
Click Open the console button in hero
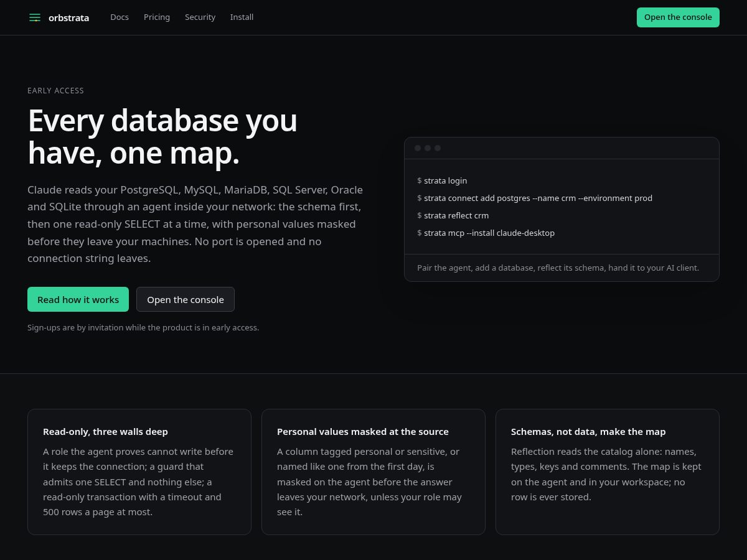pos(186,299)
